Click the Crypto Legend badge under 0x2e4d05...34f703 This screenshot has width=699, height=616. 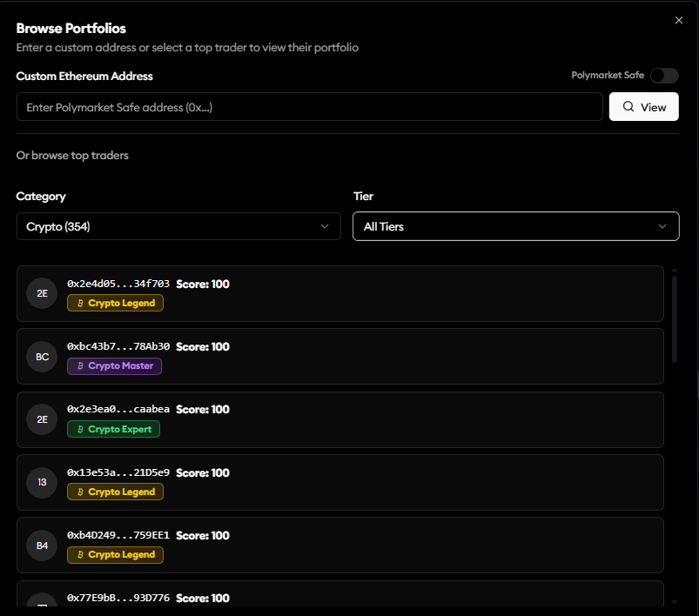pos(115,303)
